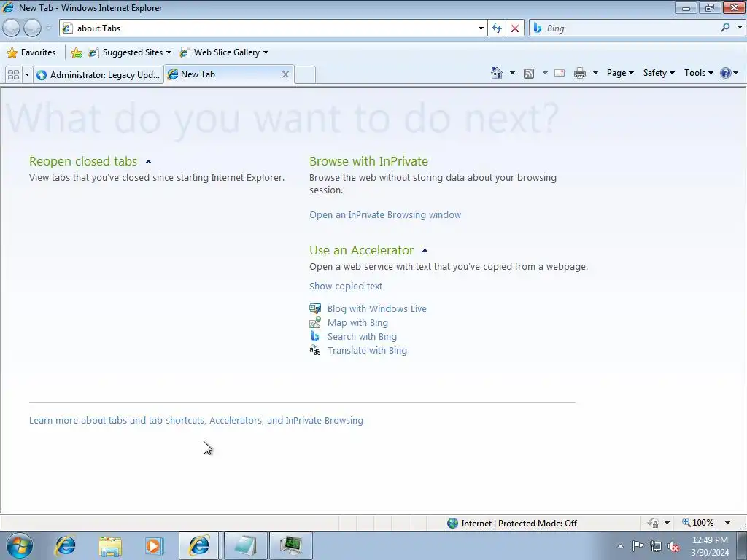Click the blank new tab button
This screenshot has height=560, width=747.
coord(305,75)
